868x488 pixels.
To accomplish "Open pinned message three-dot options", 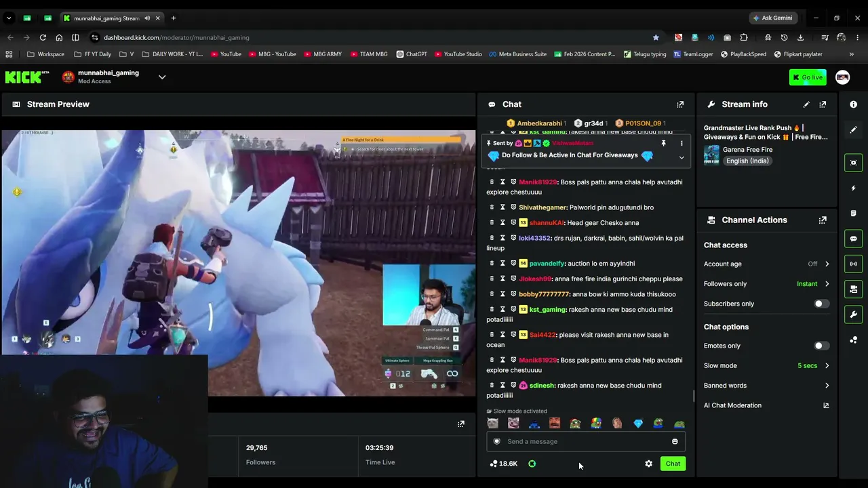I will 682,144.
